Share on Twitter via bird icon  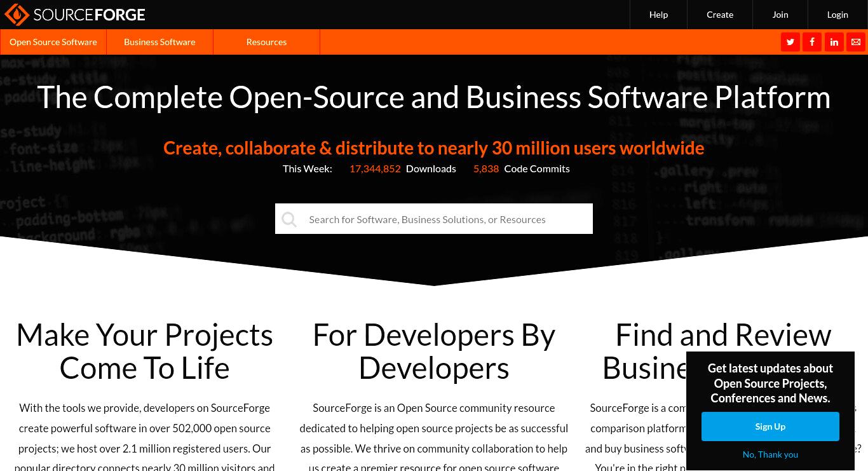(790, 42)
